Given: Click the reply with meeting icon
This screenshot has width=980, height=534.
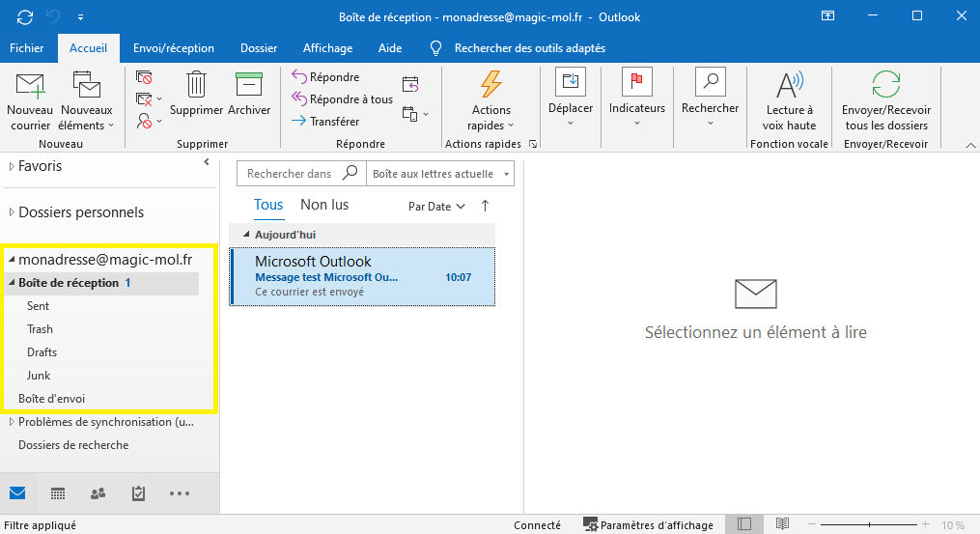Looking at the screenshot, I should point(410,84).
